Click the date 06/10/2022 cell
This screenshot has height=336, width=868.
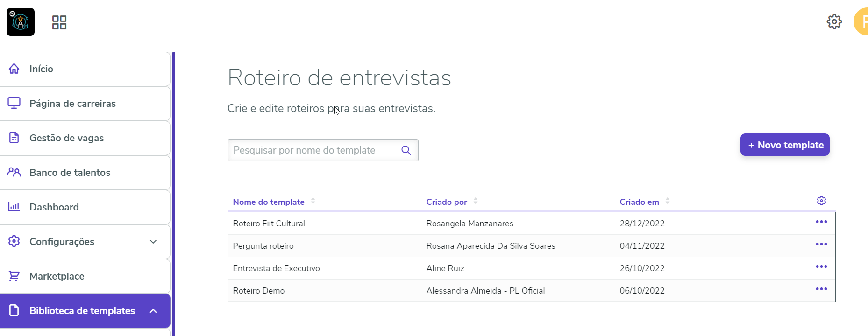coord(642,291)
